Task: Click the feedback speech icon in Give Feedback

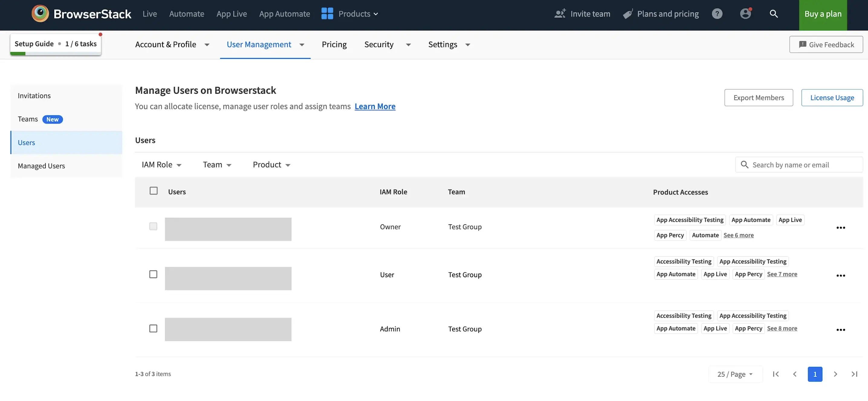Action: [803, 44]
